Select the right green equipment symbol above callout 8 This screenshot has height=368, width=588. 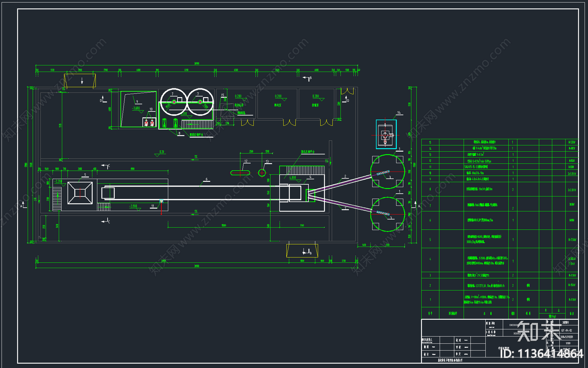(x=175, y=123)
